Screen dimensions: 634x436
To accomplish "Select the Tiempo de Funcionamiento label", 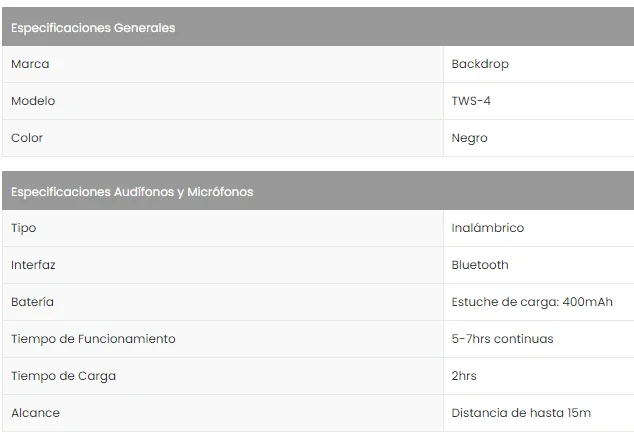I will 93,339.
